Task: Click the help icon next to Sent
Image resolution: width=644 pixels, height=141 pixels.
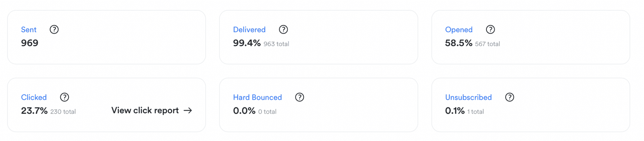Action: tap(54, 30)
